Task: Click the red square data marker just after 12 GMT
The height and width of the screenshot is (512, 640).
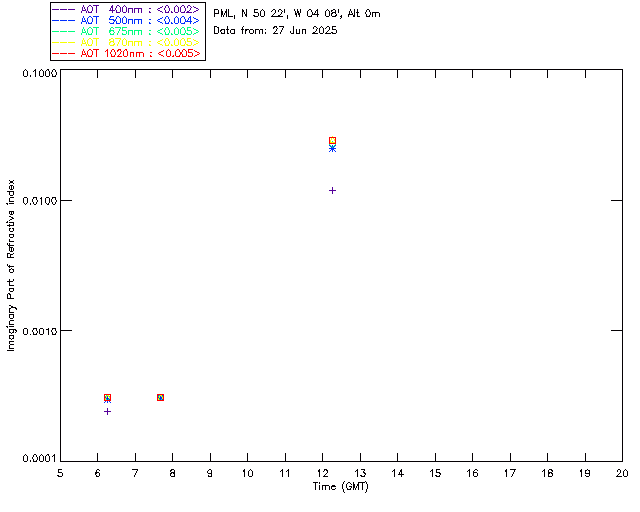Action: [333, 141]
